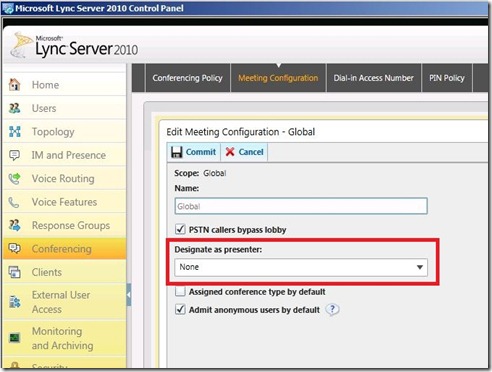Open Users section in navigation
Viewport: 492px width, 372px height.
tap(64, 108)
